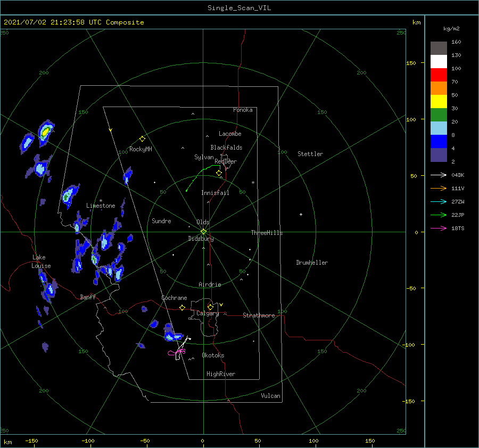
Task: Click the Cochrane town label
Action: [x=174, y=298]
